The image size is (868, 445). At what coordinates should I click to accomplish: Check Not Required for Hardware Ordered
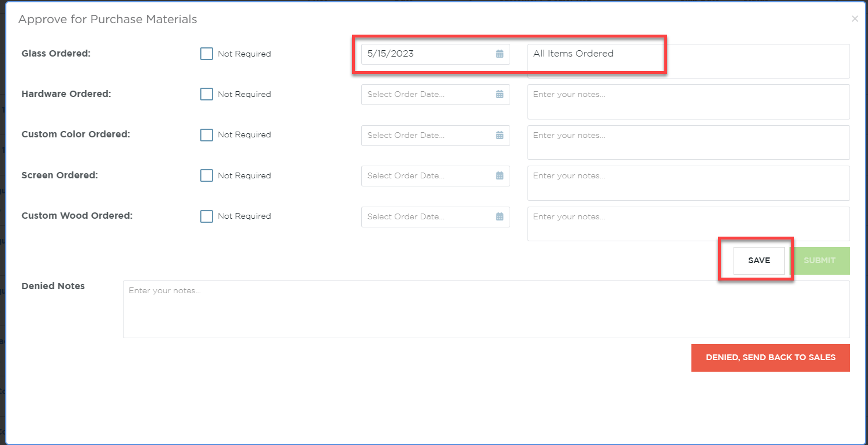pos(207,94)
